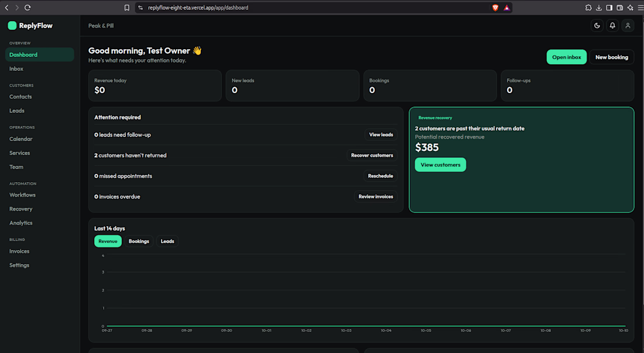The image size is (644, 353).
Task: Open notifications bell icon
Action: (x=612, y=25)
